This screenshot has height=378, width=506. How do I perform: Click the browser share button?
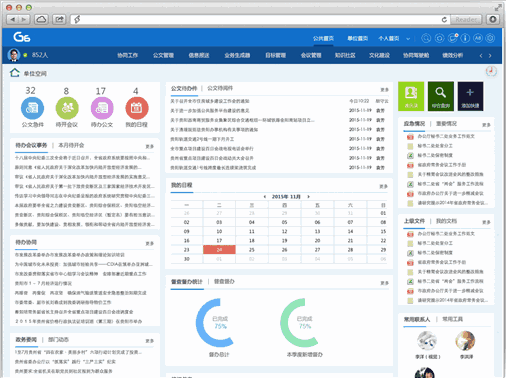pyautogui.click(x=59, y=19)
